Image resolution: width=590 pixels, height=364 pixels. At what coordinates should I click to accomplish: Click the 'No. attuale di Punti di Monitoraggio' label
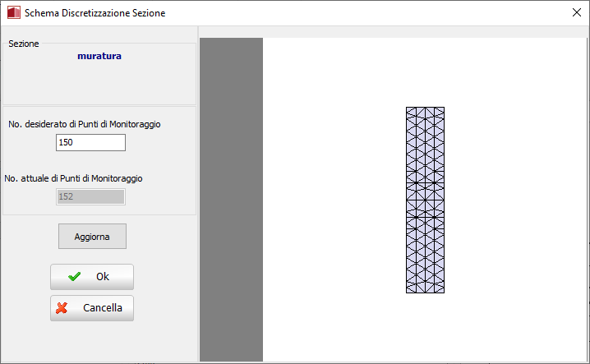click(76, 177)
